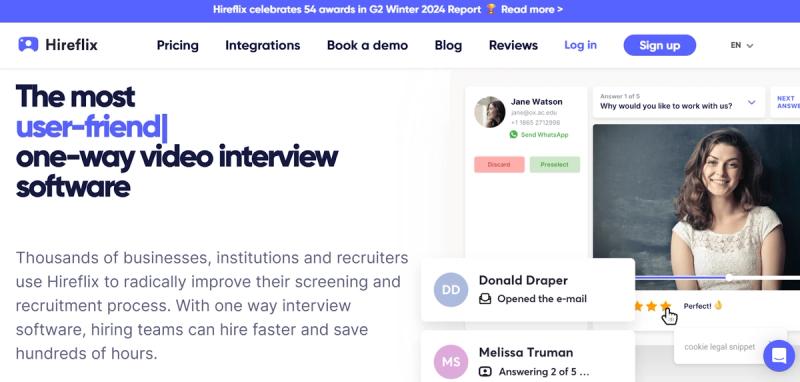800x382 pixels.
Task: Click the Melissa Truman name
Action: [x=526, y=352]
